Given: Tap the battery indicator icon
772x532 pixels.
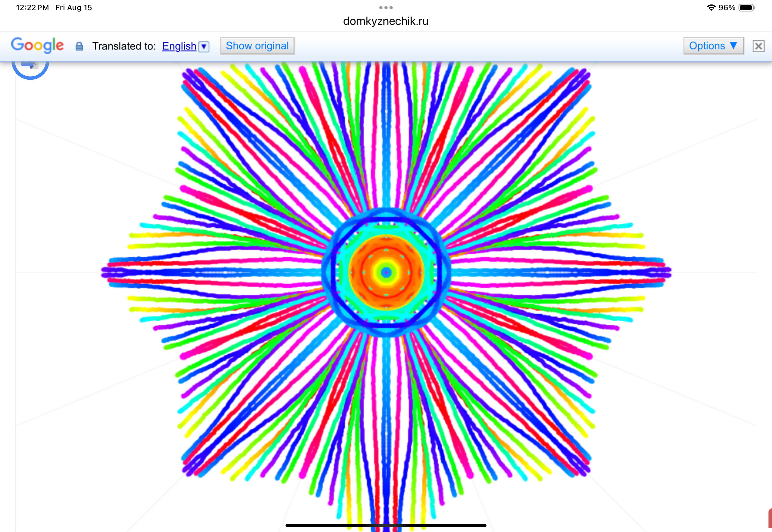Looking at the screenshot, I should (x=747, y=7).
